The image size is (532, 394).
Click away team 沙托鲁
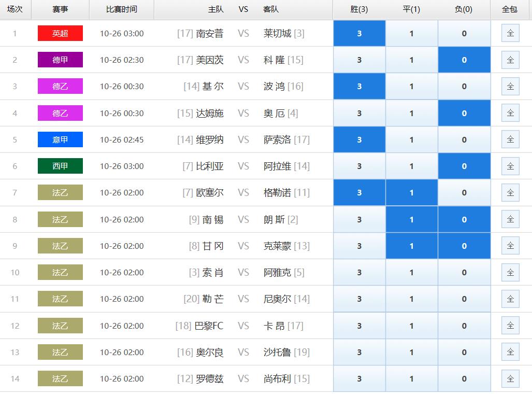(x=277, y=352)
